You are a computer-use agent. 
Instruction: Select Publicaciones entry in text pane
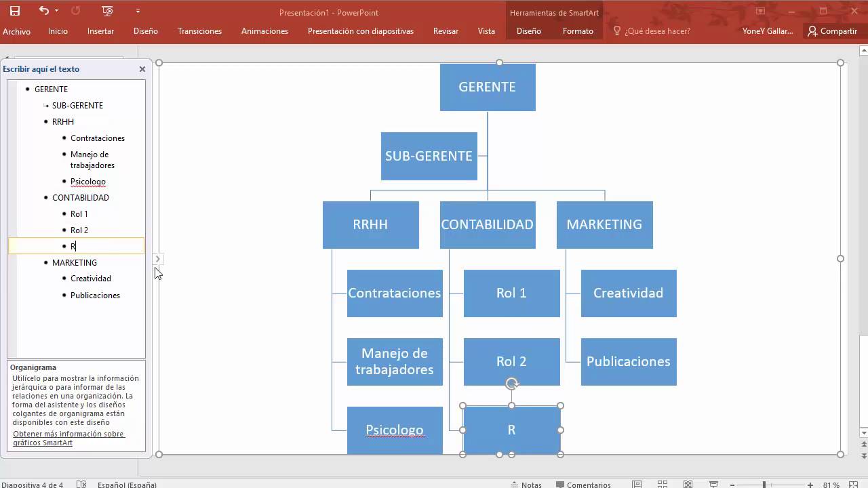[x=95, y=296]
